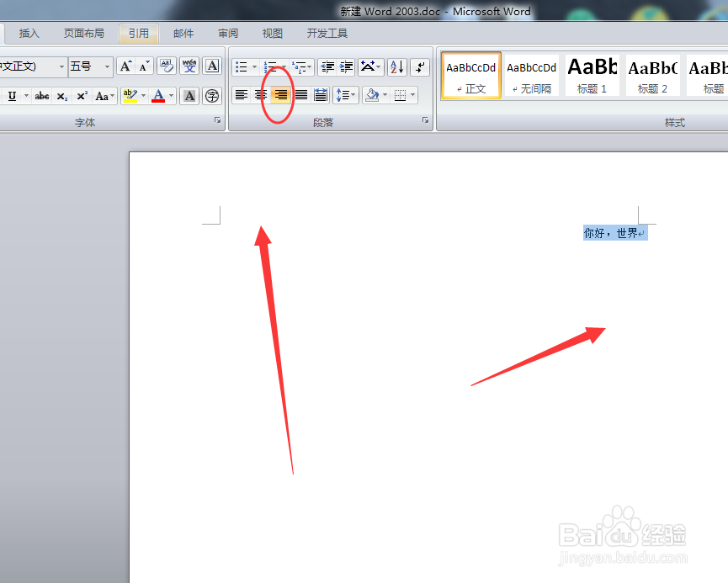Open the phonetic guide (wén) tool
Image resolution: width=728 pixels, height=583 pixels.
[x=189, y=66]
